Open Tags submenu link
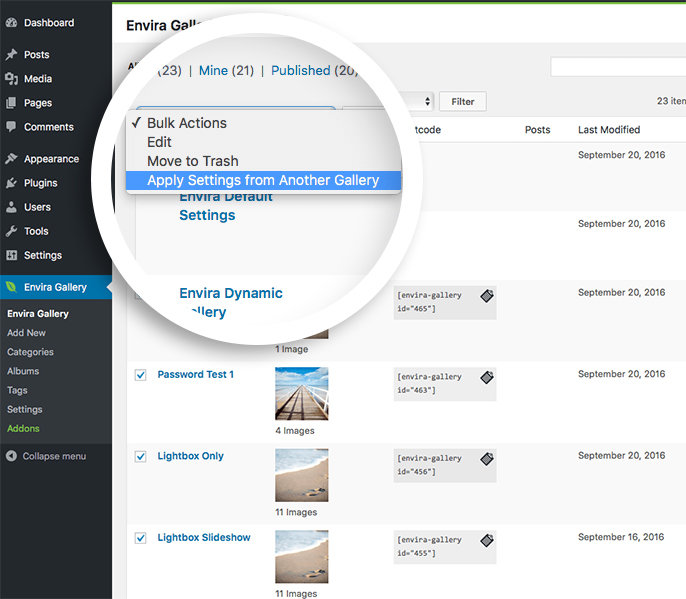Image resolution: width=686 pixels, height=599 pixels. click(x=17, y=390)
